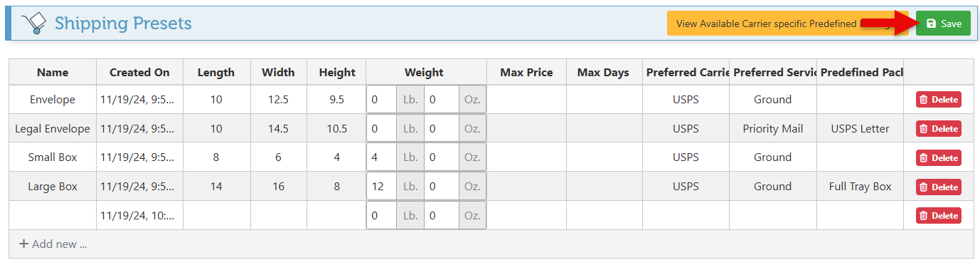The image size is (980, 265).
Task: Open Predefined Package cell showing Full Tray Box
Action: pos(860,187)
